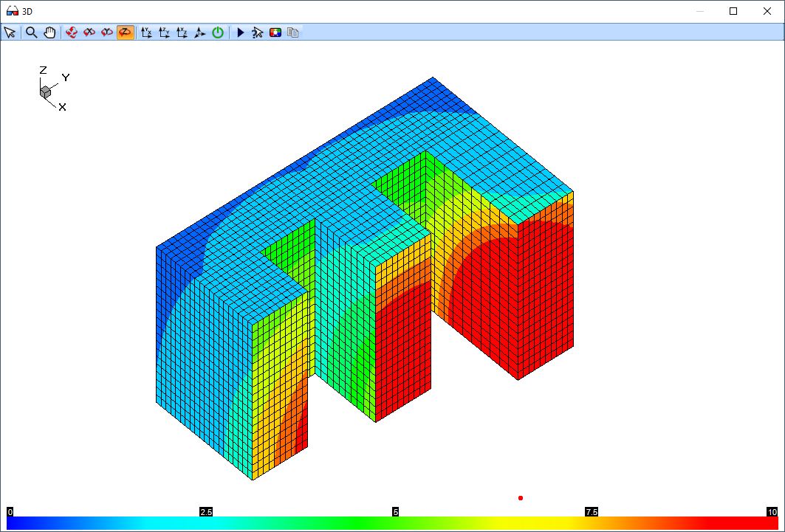The image size is (785, 532).
Task: Toggle the active rotate about Z tool
Action: tap(126, 32)
